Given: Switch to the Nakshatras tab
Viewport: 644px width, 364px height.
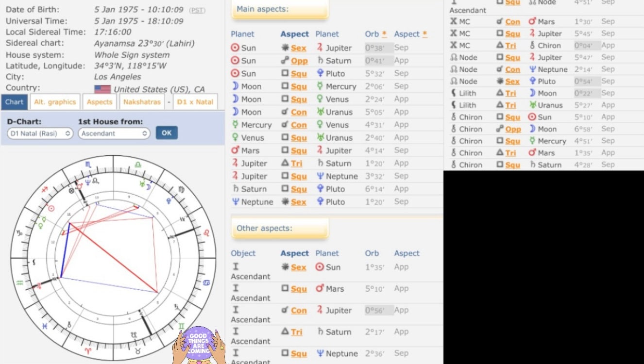Looking at the screenshot, I should [142, 102].
